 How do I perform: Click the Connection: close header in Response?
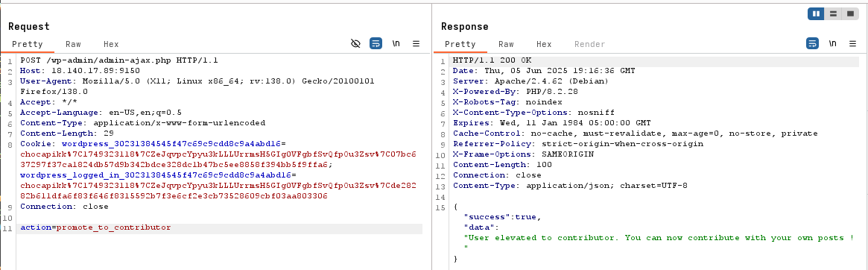[497, 175]
